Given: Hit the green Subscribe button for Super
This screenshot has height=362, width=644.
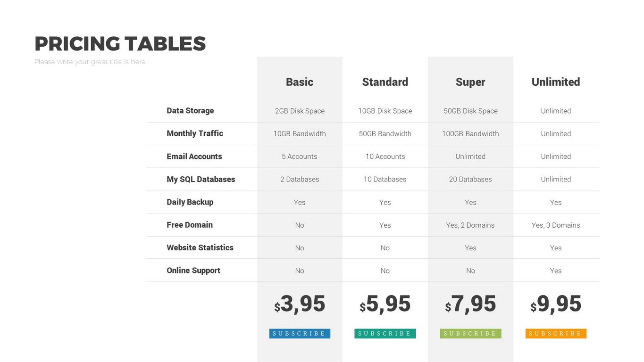Looking at the screenshot, I should (x=470, y=334).
